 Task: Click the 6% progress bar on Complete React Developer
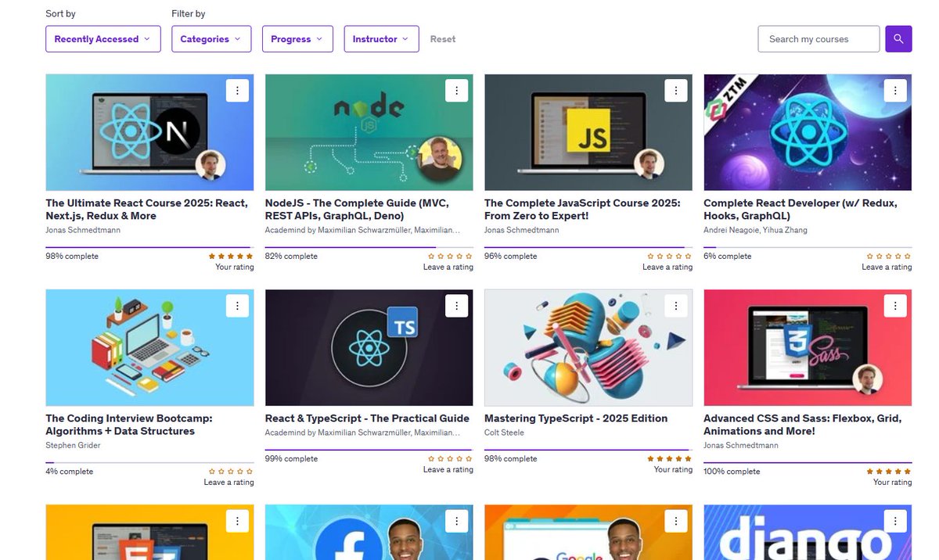point(808,247)
